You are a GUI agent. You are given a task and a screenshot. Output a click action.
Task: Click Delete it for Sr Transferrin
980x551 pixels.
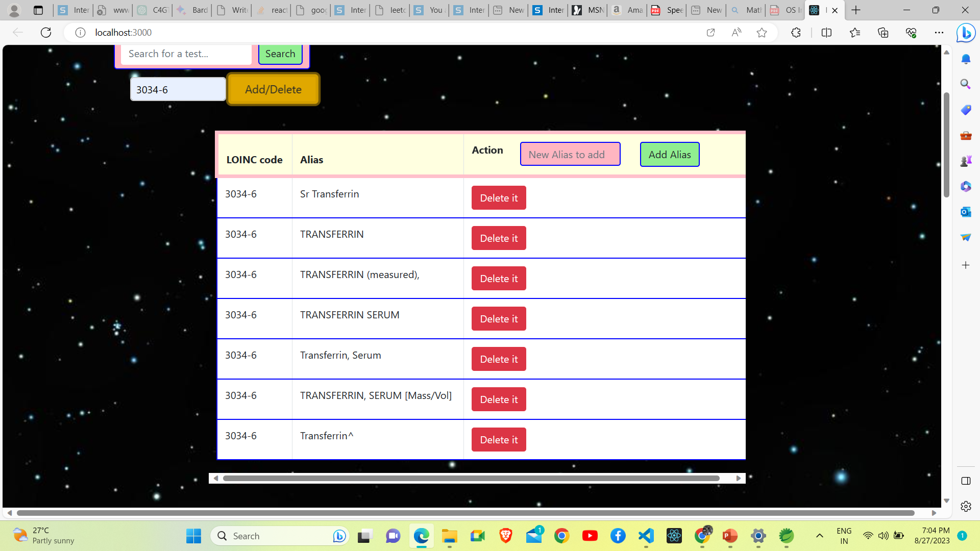(498, 198)
